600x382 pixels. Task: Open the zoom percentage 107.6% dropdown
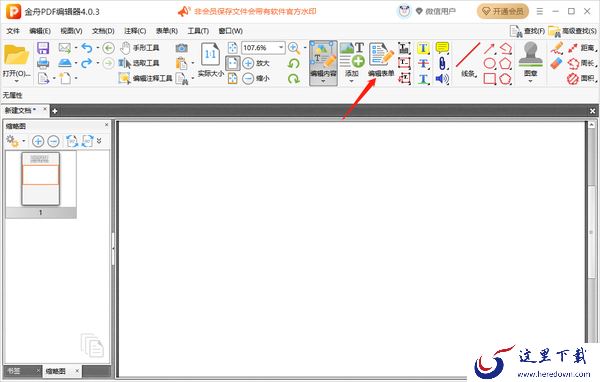click(281, 47)
